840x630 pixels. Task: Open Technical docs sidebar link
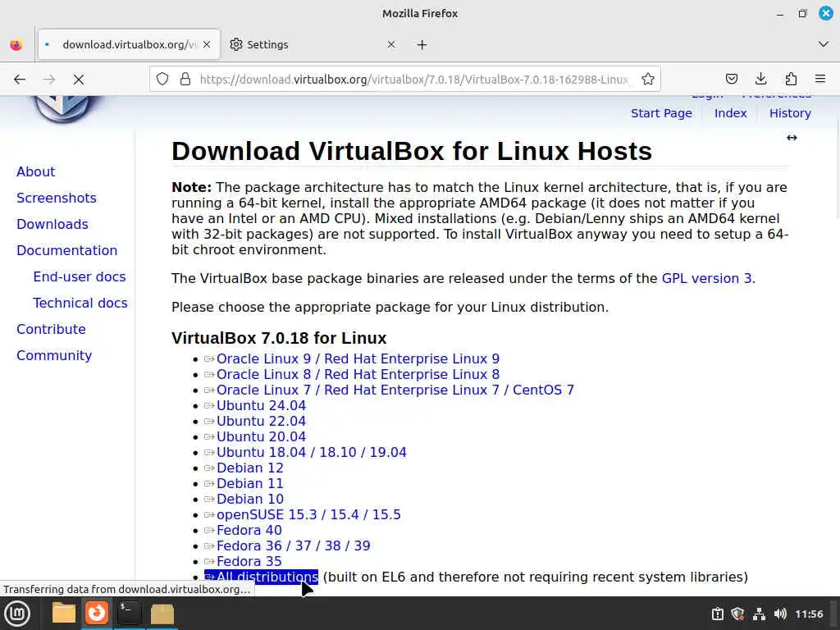80,303
